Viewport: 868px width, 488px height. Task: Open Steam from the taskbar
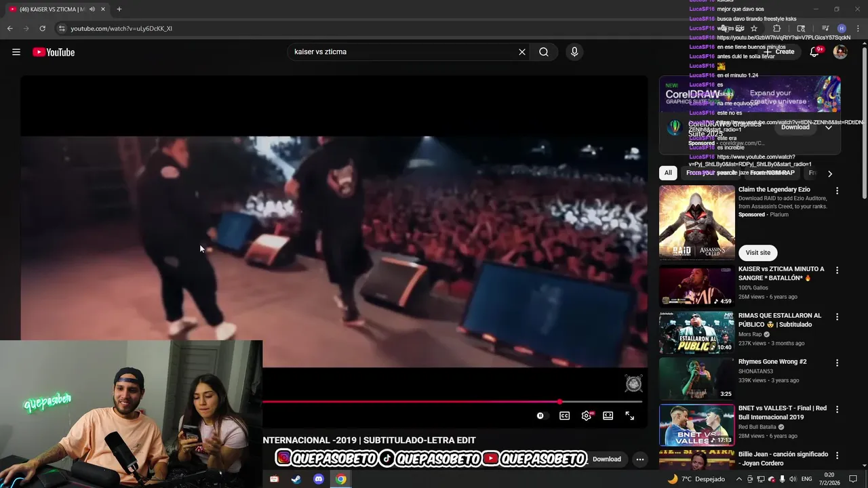point(296,479)
